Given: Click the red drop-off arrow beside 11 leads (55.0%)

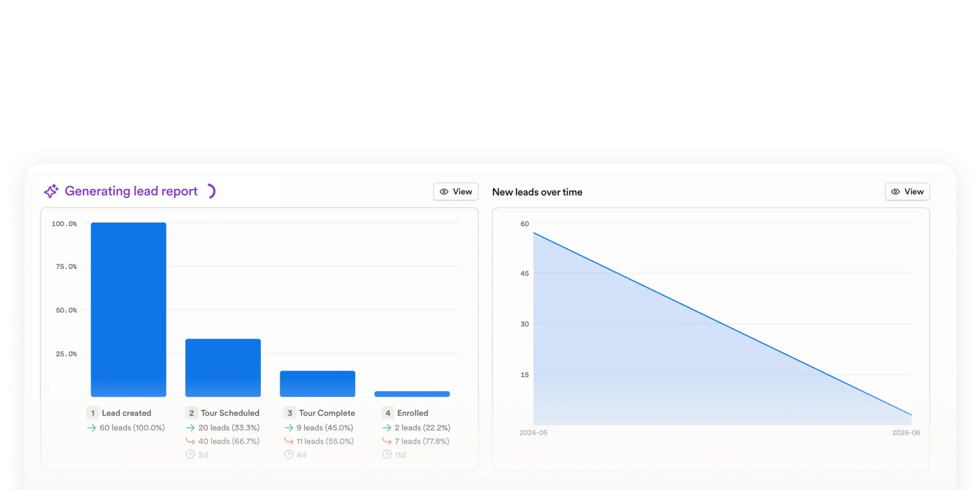Looking at the screenshot, I should [x=289, y=441].
